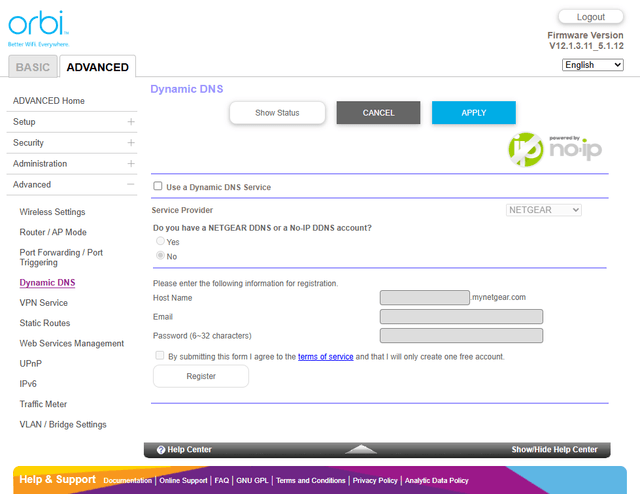
Task: Click the Email input field
Action: point(461,316)
